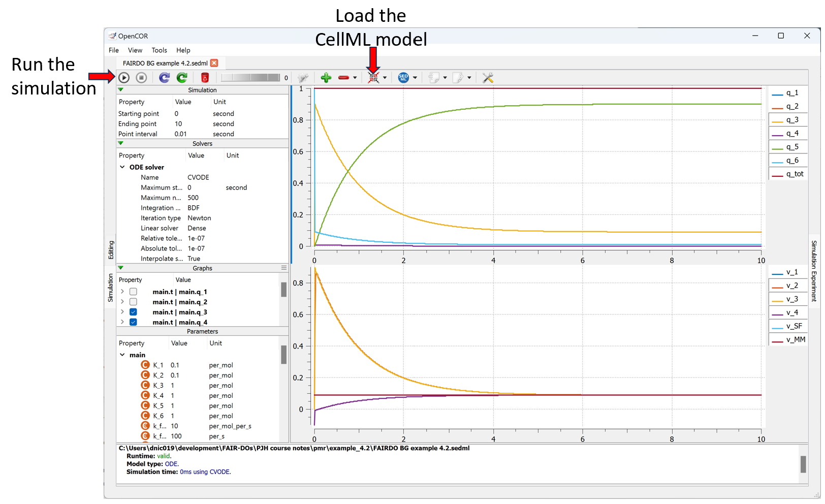The width and height of the screenshot is (825, 504).
Task: Collapse the main parameters group
Action: coord(122,355)
